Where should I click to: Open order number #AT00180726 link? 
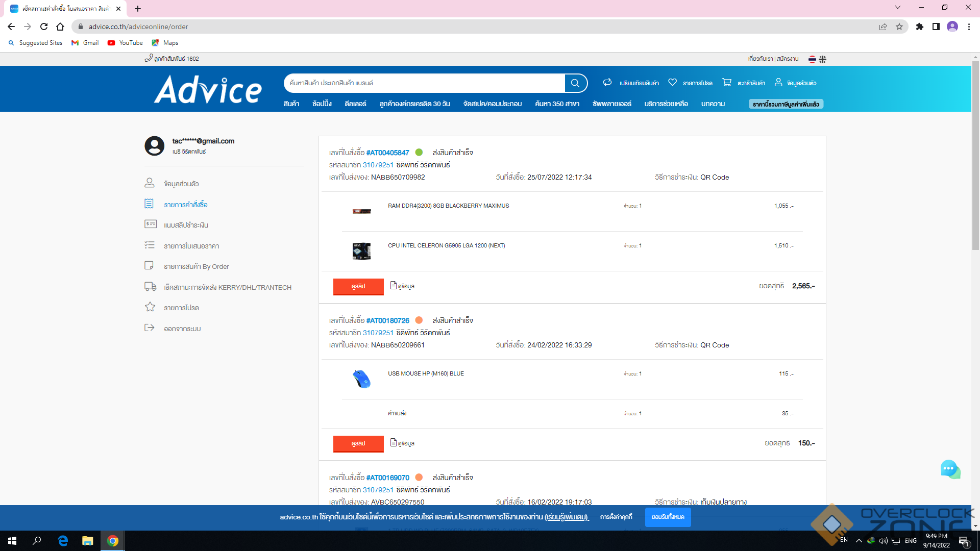pyautogui.click(x=387, y=320)
